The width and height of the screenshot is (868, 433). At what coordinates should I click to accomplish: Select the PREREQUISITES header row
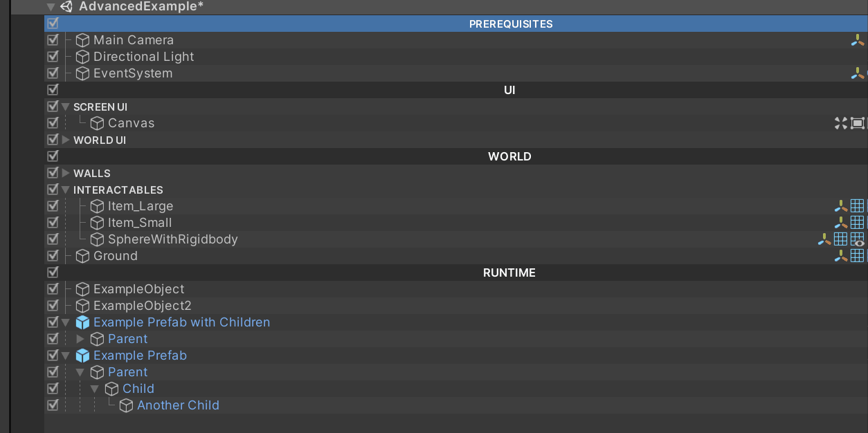(511, 24)
